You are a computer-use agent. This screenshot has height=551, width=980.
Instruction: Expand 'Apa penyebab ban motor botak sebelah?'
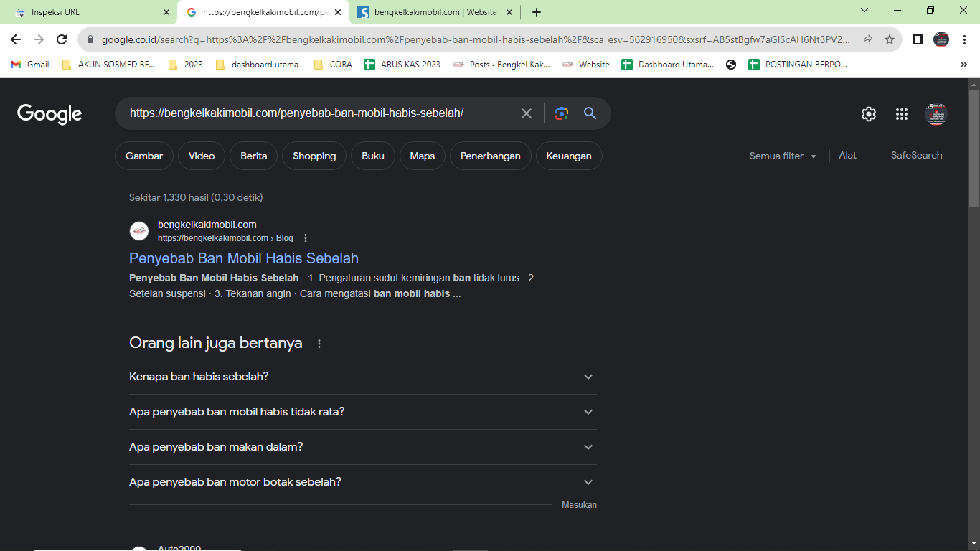pos(362,482)
